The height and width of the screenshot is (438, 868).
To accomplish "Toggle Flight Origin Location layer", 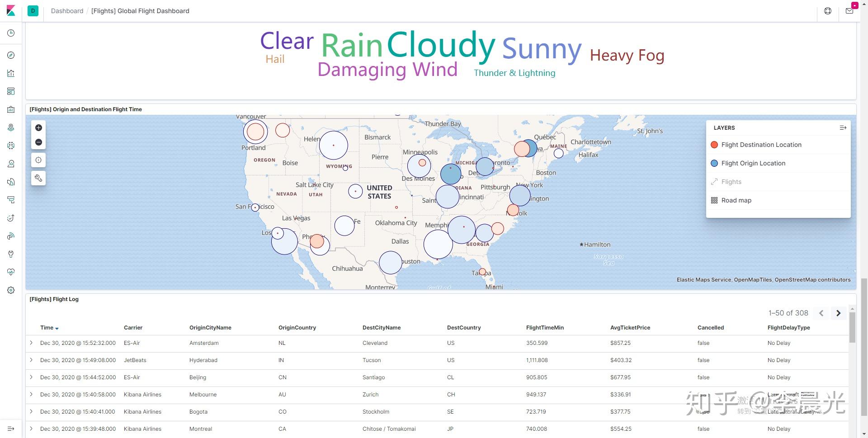I will (753, 163).
